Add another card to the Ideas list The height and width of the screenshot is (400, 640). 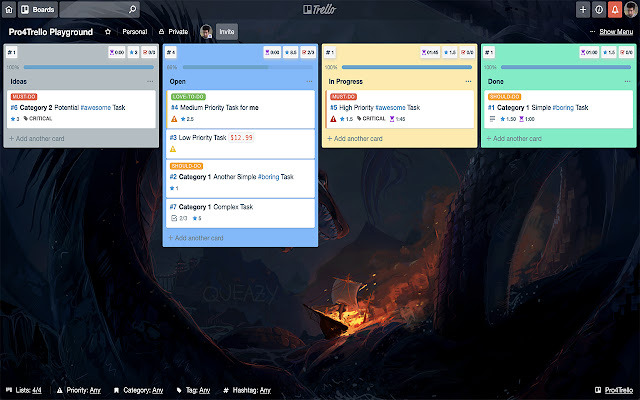(x=37, y=139)
